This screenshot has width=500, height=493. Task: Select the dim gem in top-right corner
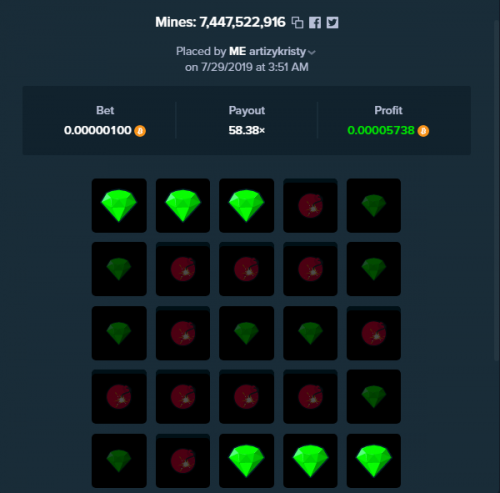pyautogui.click(x=374, y=205)
